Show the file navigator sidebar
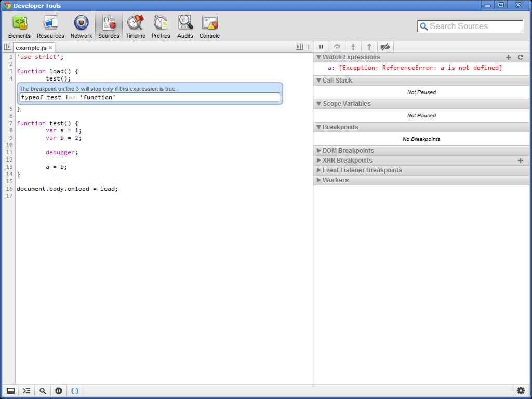Image resolution: width=532 pixels, height=399 pixels. point(8,47)
